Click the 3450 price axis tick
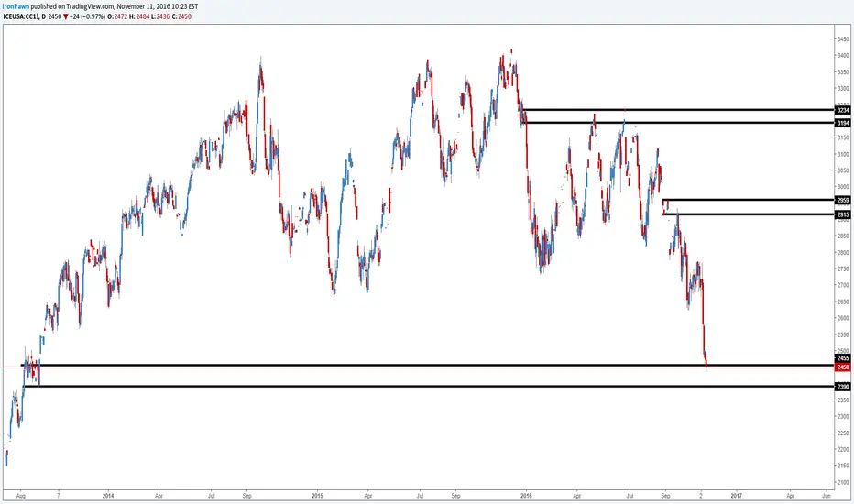This screenshot has width=854, height=504. click(x=843, y=39)
